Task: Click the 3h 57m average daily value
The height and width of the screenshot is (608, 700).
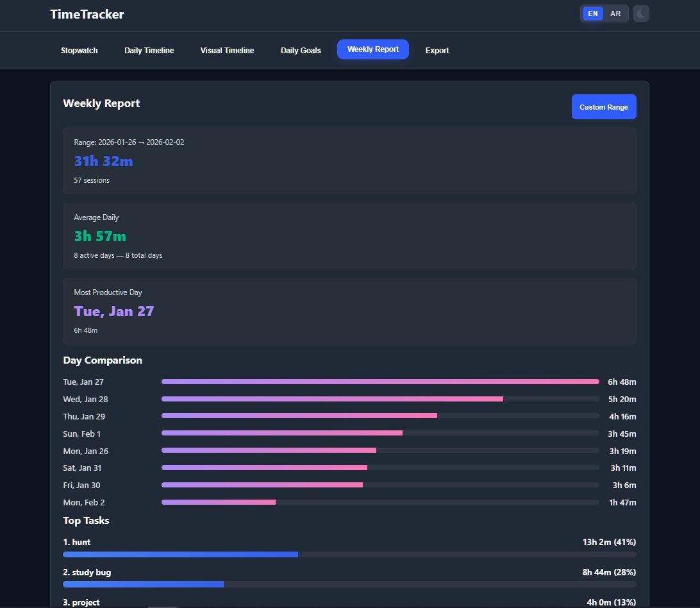Action: click(x=100, y=236)
